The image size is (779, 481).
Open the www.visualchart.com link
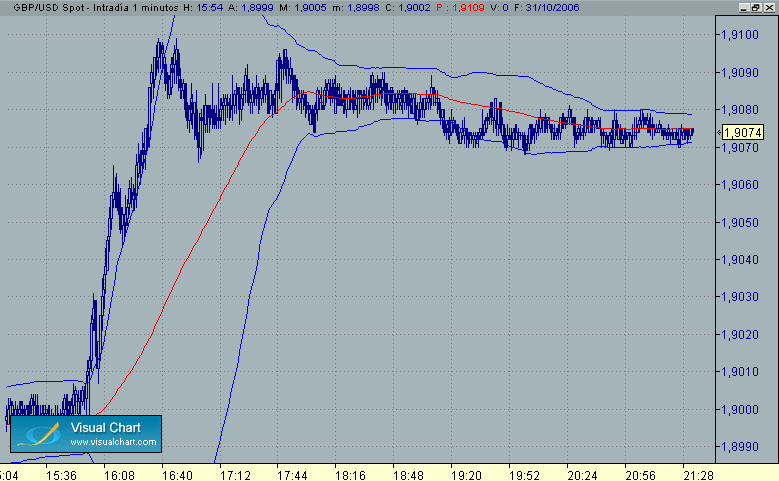[x=113, y=442]
